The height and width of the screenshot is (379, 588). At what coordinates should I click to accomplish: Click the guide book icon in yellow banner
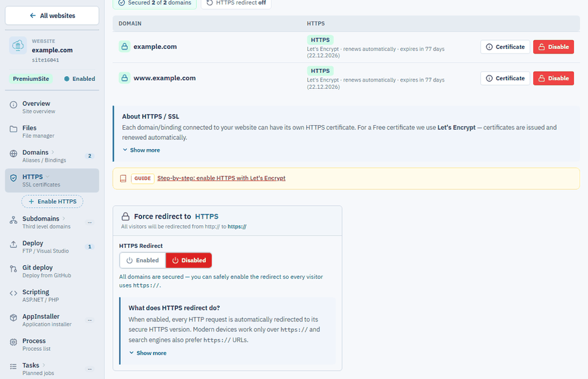[x=123, y=178]
